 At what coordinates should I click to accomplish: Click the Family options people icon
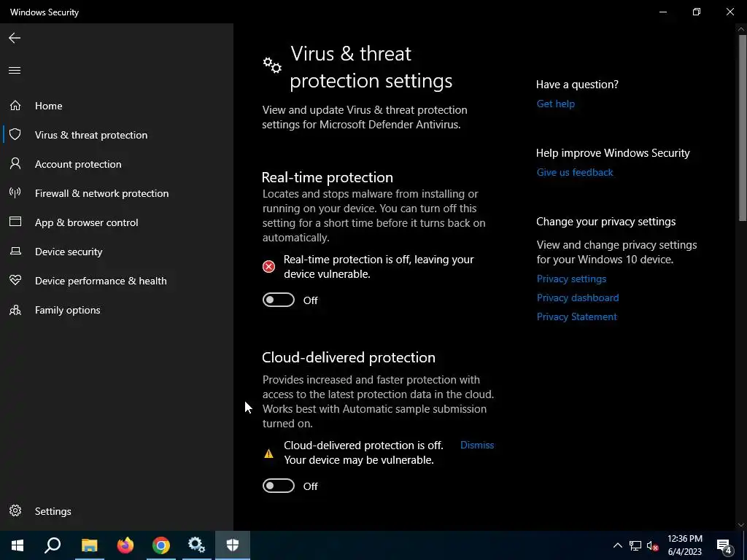15,310
